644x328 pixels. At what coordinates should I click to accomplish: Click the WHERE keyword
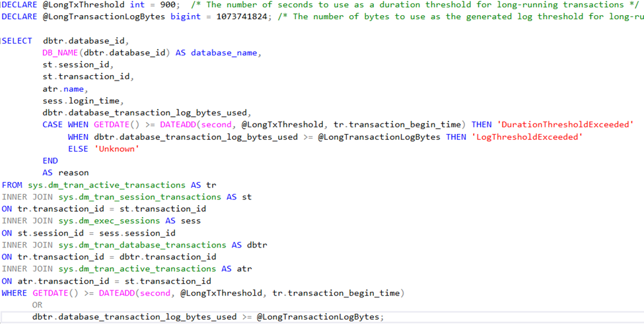click(x=15, y=293)
